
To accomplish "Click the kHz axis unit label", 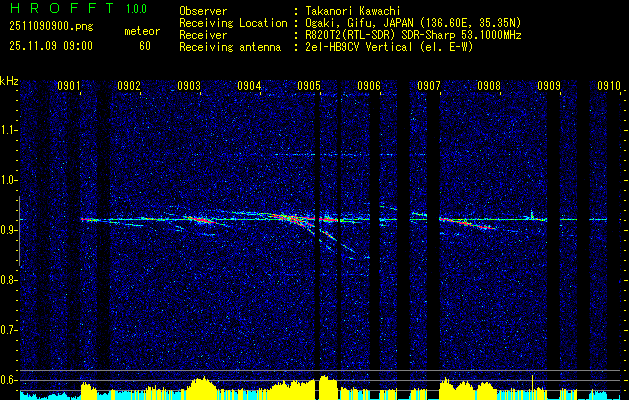I will point(9,81).
